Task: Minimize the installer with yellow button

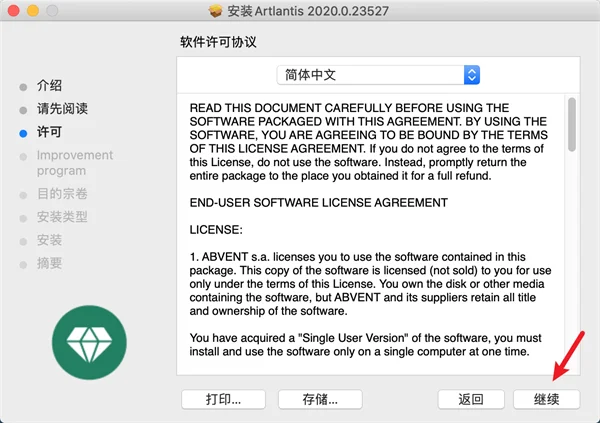Action: coord(33,11)
